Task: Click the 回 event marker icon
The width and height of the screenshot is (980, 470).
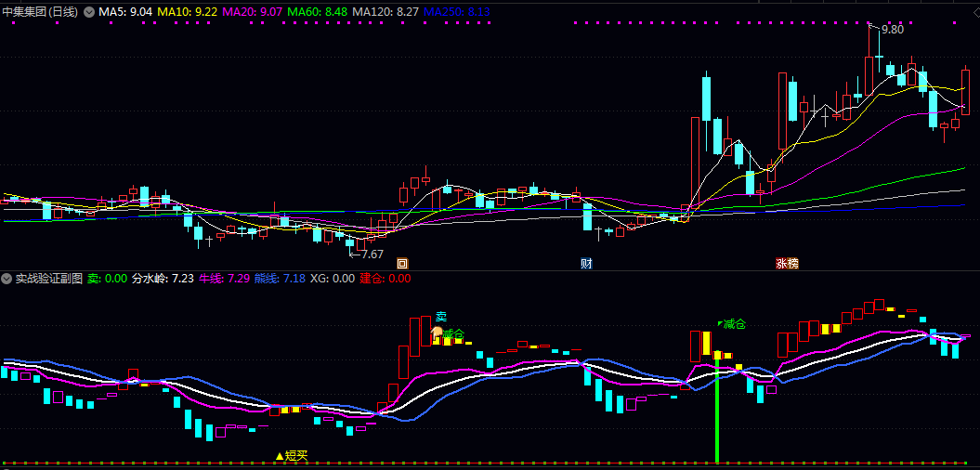Action: 402,263
